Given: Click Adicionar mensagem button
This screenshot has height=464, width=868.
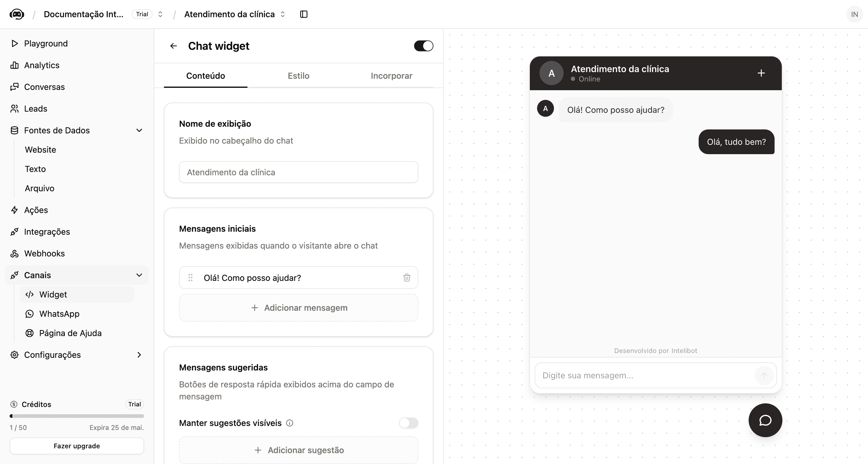Looking at the screenshot, I should click(299, 308).
